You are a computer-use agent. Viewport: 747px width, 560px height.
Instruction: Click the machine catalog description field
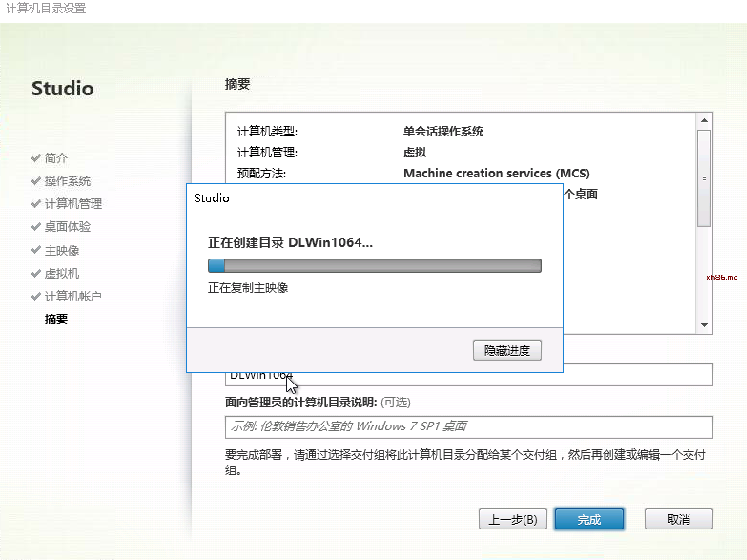(469, 427)
